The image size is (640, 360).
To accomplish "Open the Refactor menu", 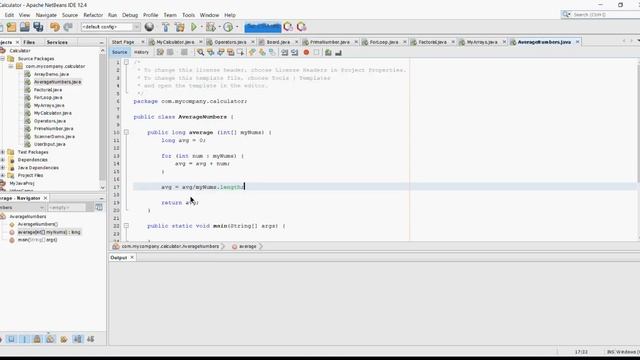I will point(93,15).
